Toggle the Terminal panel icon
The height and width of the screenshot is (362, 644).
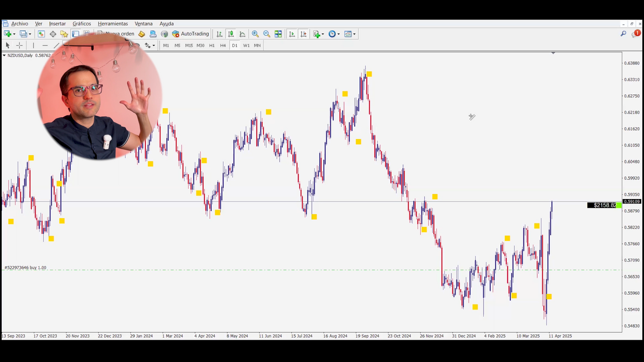pos(75,34)
